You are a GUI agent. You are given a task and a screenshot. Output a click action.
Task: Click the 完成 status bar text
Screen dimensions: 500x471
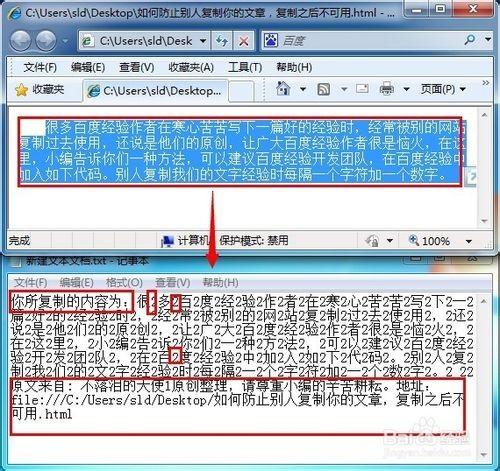click(x=19, y=240)
